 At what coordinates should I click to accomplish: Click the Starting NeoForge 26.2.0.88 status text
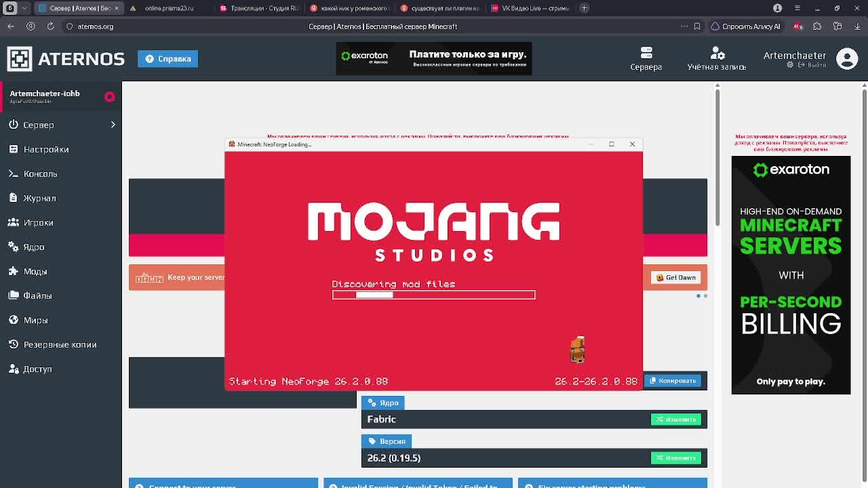click(309, 382)
